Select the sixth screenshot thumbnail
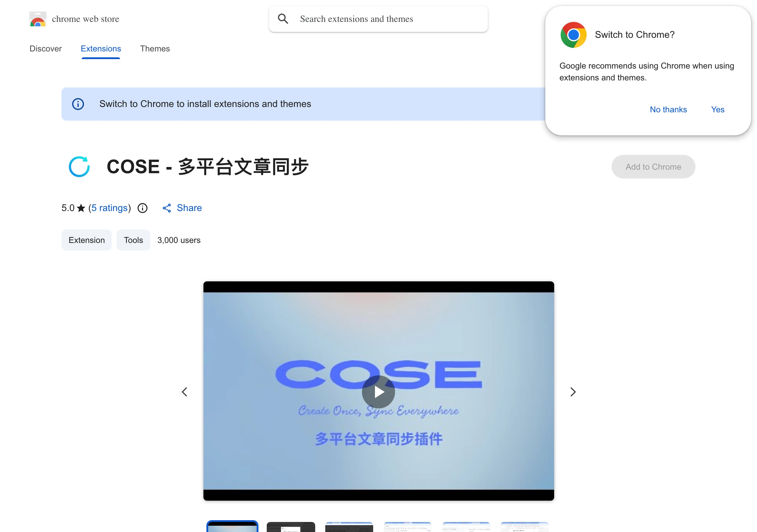This screenshot has height=532, width=757. pos(524,527)
